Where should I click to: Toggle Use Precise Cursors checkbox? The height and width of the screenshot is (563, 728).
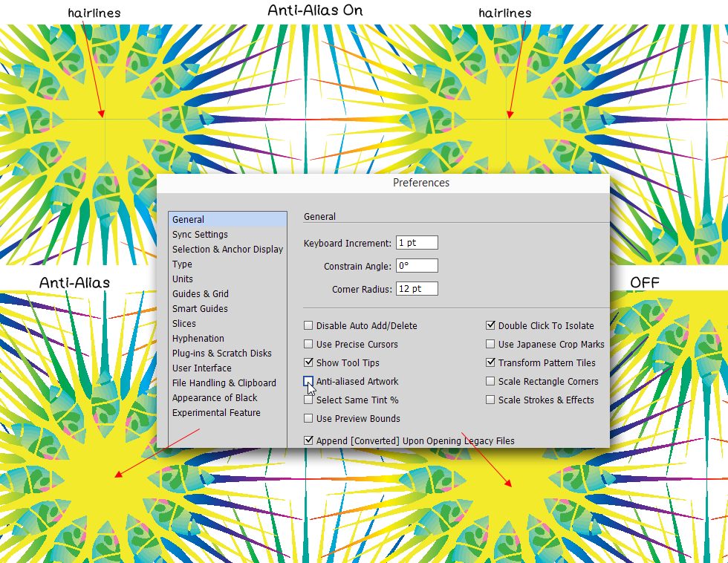308,345
